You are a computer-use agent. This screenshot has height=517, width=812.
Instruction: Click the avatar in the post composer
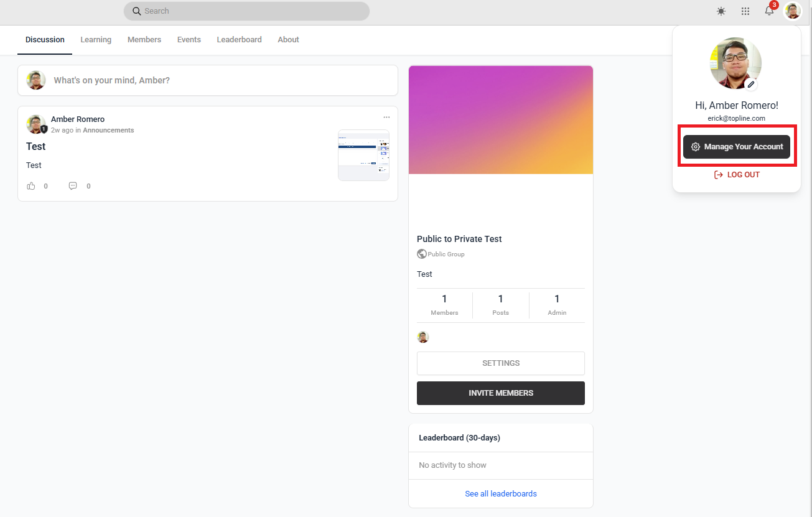(x=36, y=80)
